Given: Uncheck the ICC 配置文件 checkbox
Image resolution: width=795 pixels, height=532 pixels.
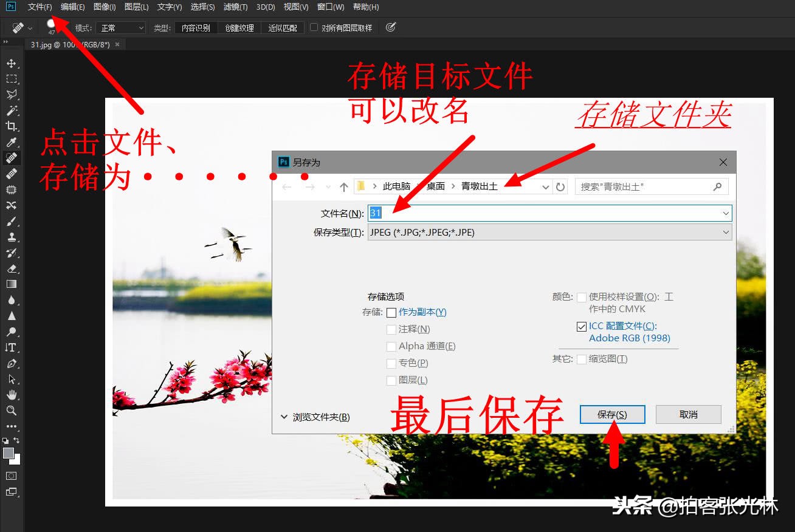Looking at the screenshot, I should 582,326.
